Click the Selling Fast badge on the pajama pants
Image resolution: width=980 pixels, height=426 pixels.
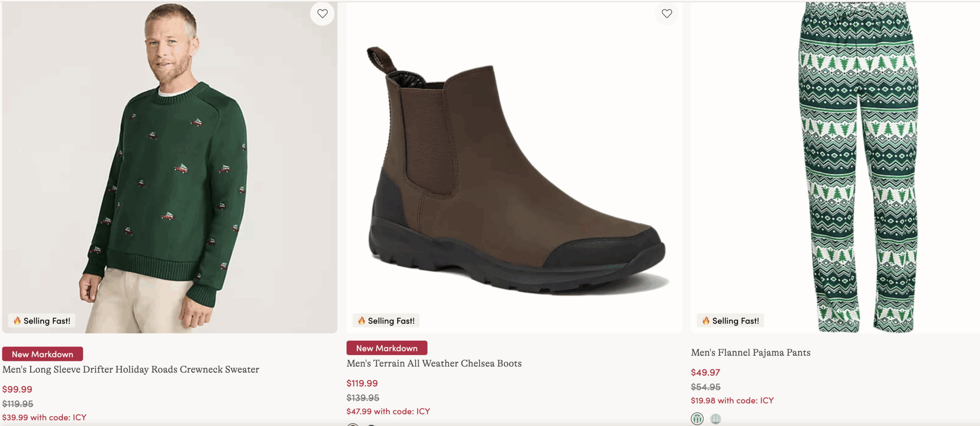[x=730, y=321]
